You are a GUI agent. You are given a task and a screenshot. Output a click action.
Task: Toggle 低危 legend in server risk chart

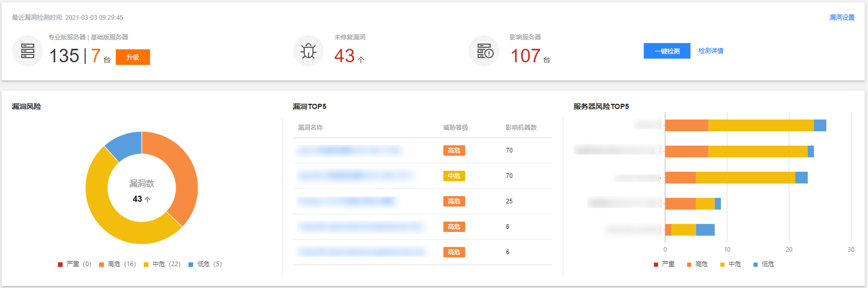coord(764,264)
